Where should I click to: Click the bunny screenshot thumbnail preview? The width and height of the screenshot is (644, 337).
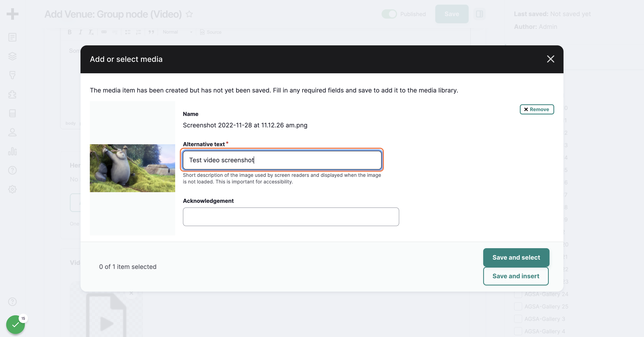pyautogui.click(x=132, y=168)
